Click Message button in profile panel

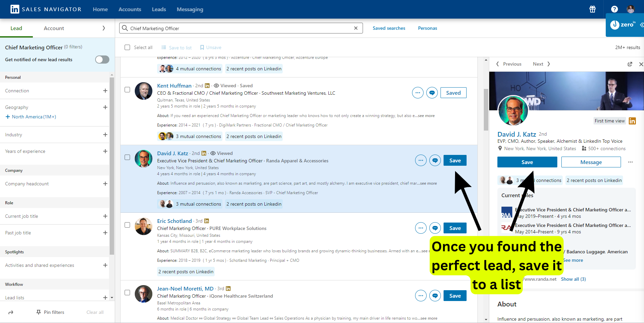[x=591, y=162]
